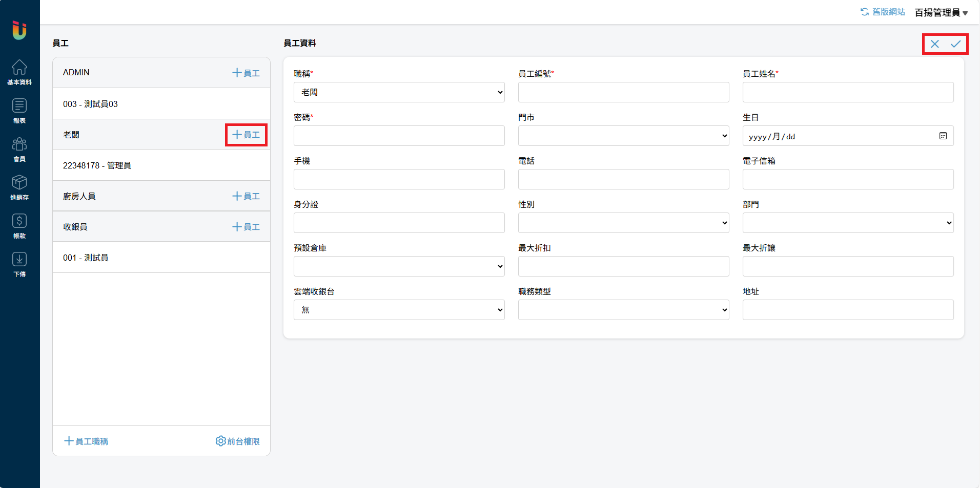Expand the 職稱 dropdown

tap(399, 92)
